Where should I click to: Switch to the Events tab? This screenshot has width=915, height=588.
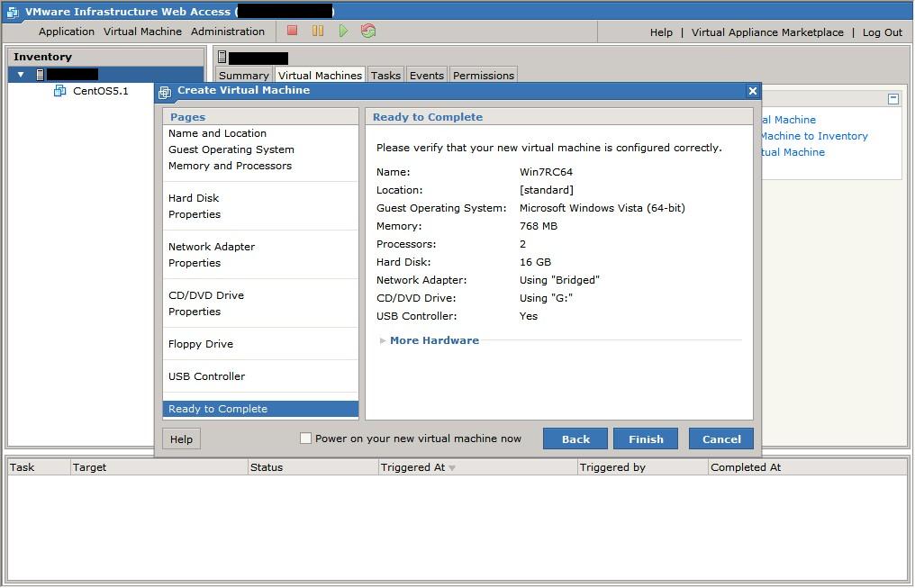point(427,76)
